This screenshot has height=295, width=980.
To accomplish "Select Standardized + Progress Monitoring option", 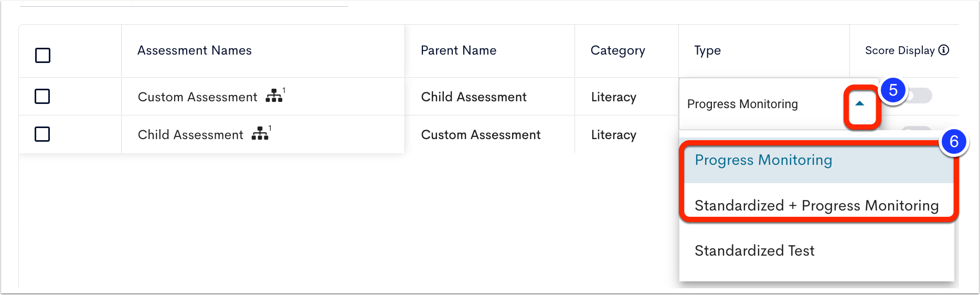I will click(x=816, y=205).
